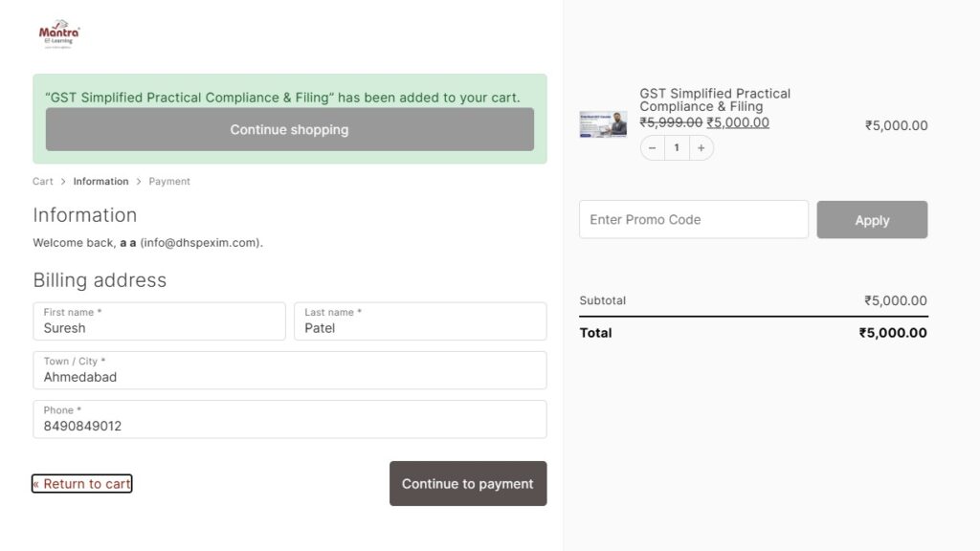Image resolution: width=980 pixels, height=551 pixels.
Task: Click the quantity number box
Action: [677, 148]
